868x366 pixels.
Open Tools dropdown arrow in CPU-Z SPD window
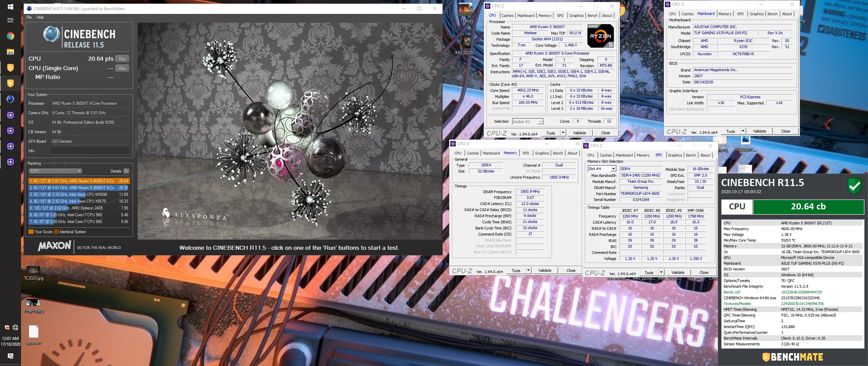pos(661,272)
